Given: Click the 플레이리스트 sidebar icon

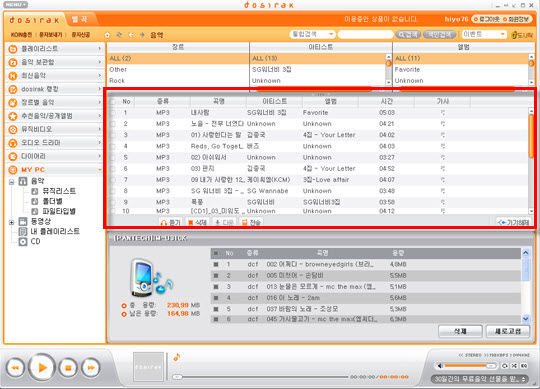Looking at the screenshot, I should coord(13,49).
